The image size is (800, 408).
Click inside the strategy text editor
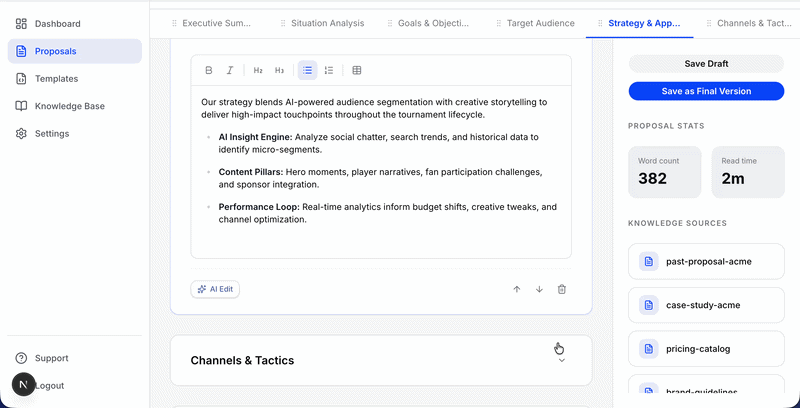click(381, 172)
